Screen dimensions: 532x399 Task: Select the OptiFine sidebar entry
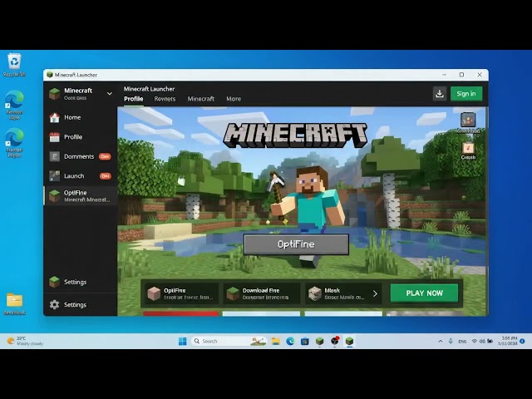(x=81, y=196)
